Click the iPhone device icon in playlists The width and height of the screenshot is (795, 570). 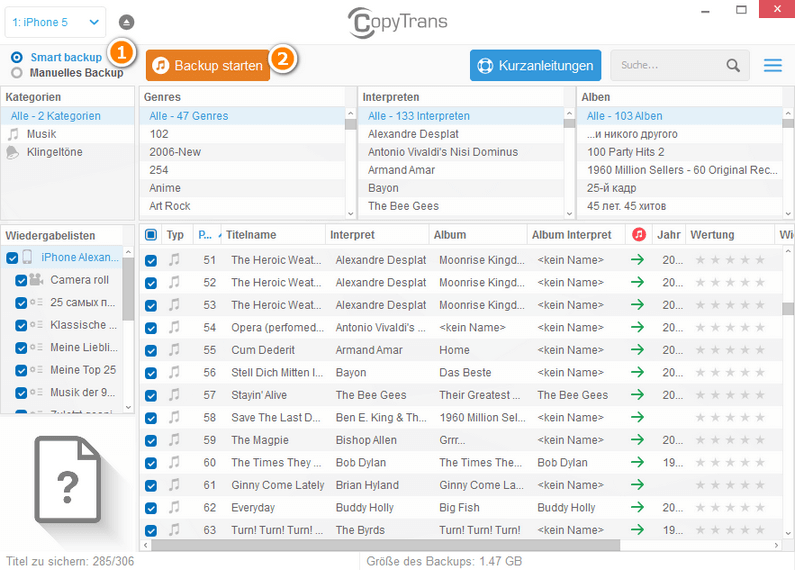point(27,257)
